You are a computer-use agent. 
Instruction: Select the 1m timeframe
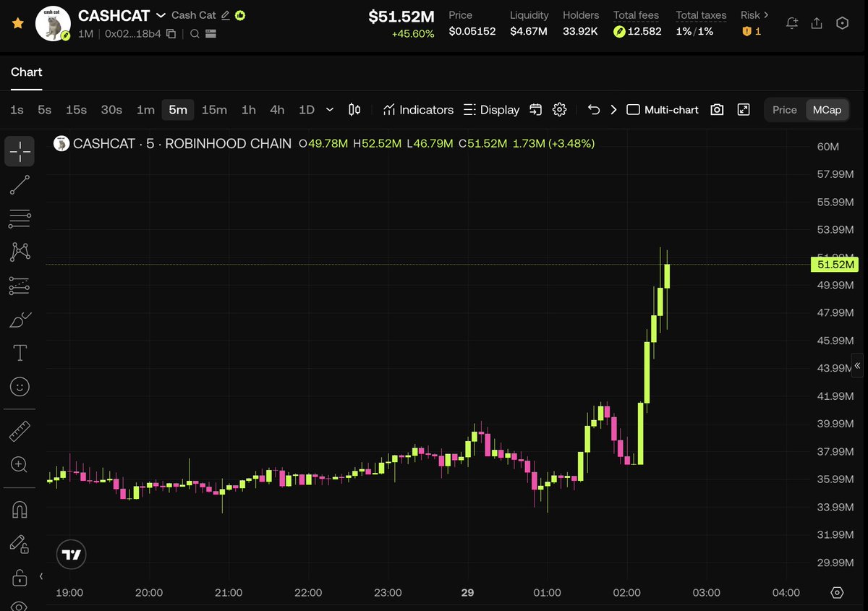click(145, 110)
